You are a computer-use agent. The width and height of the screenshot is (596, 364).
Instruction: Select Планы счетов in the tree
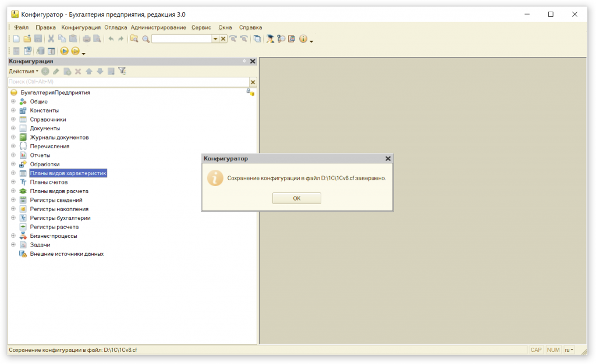click(49, 182)
